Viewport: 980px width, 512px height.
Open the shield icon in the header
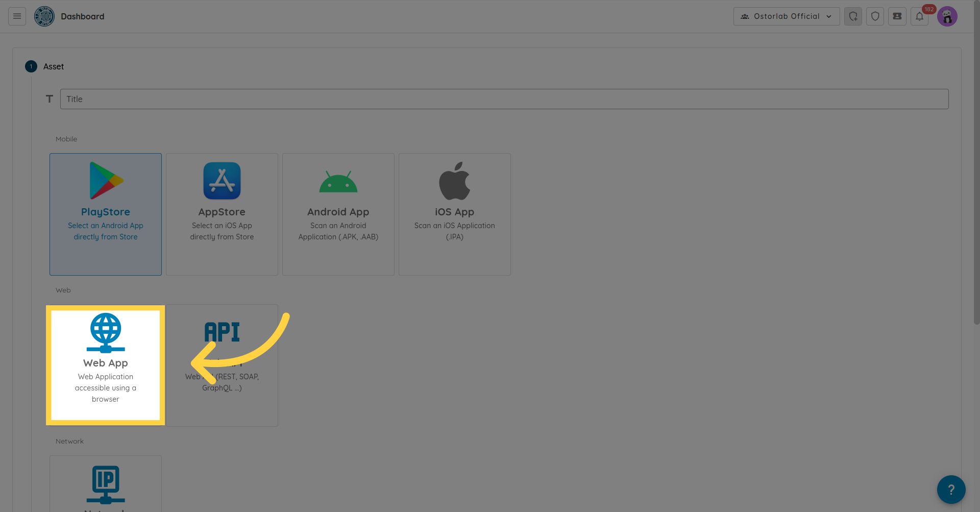pos(875,16)
